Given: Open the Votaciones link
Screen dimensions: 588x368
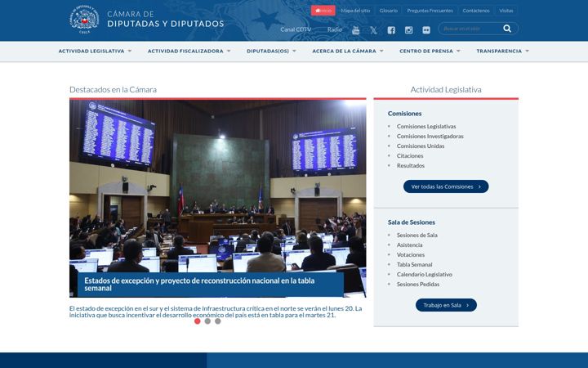Looking at the screenshot, I should 411,254.
